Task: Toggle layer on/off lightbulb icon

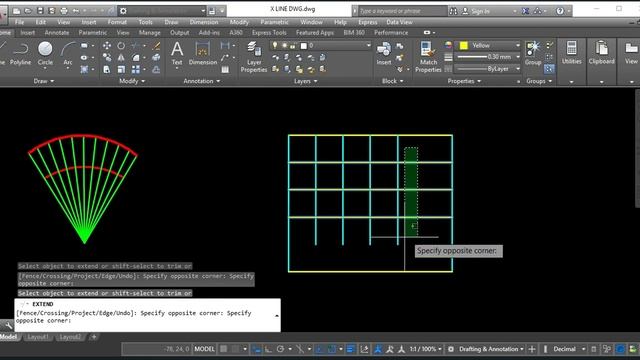Action: pyautogui.click(x=275, y=45)
